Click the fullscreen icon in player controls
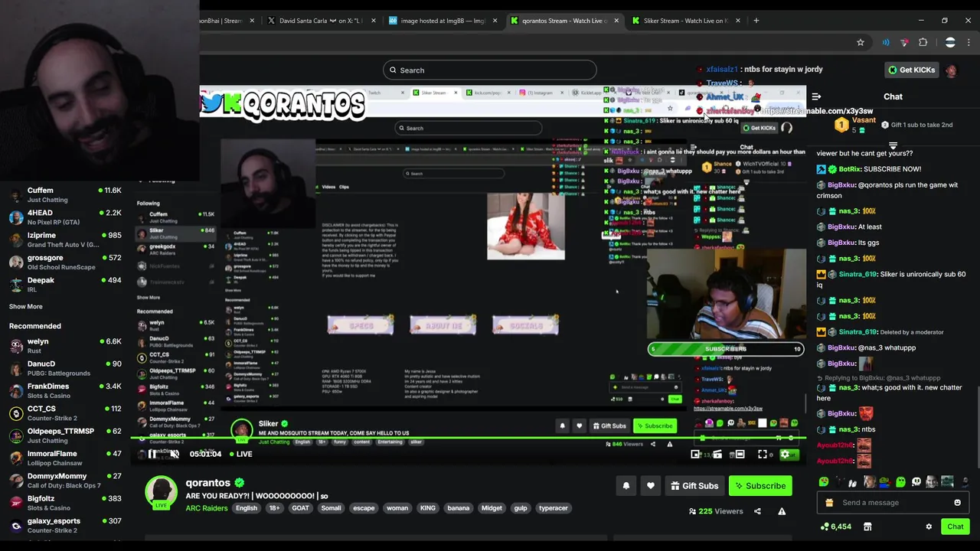 point(763,455)
